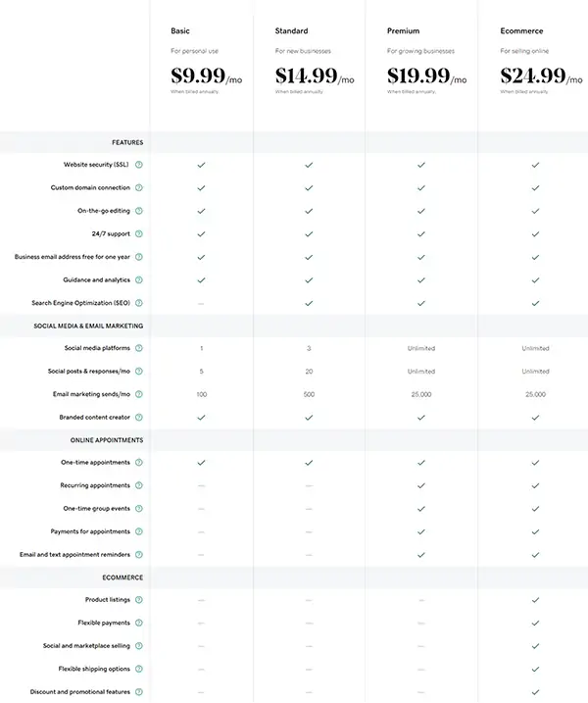Click help icon next to Flexible shipping options
Screen dimensions: 588x703
pyautogui.click(x=139, y=669)
